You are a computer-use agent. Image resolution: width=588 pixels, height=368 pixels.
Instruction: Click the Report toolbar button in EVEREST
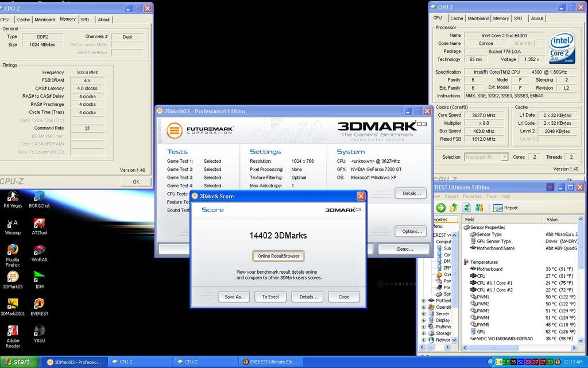coord(505,208)
